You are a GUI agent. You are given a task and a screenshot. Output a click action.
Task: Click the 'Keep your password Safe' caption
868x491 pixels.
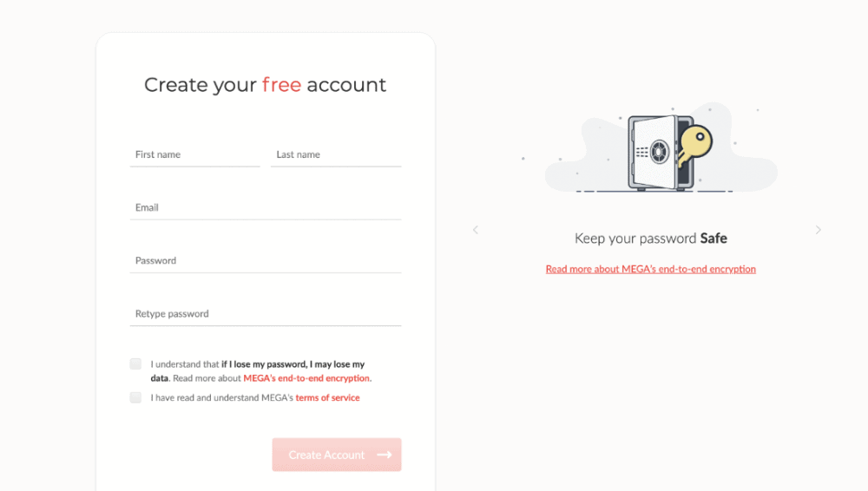(x=650, y=238)
